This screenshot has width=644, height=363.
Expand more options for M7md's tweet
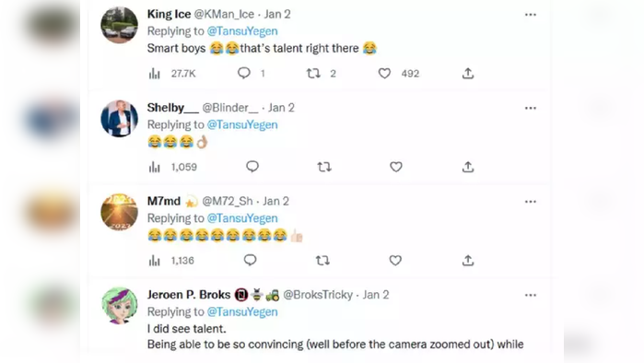pyautogui.click(x=531, y=202)
